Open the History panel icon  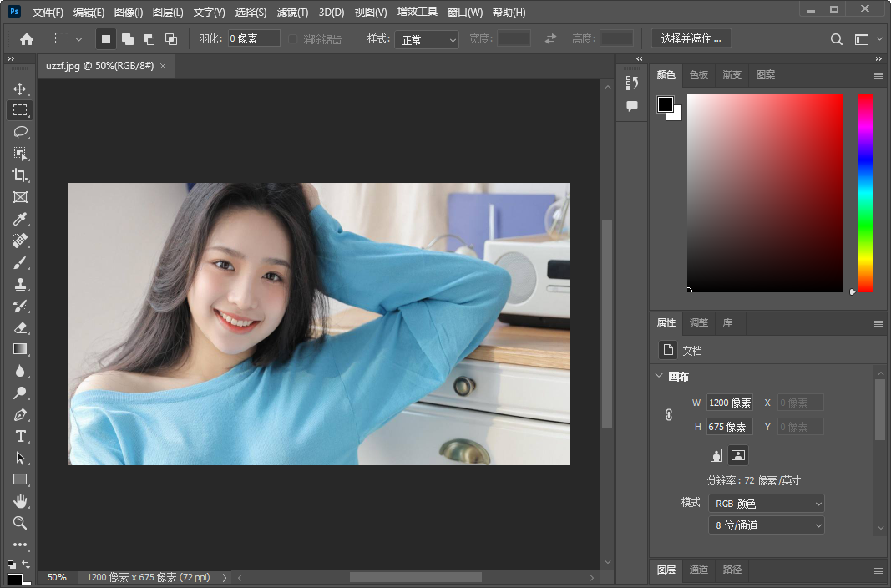pyautogui.click(x=632, y=83)
